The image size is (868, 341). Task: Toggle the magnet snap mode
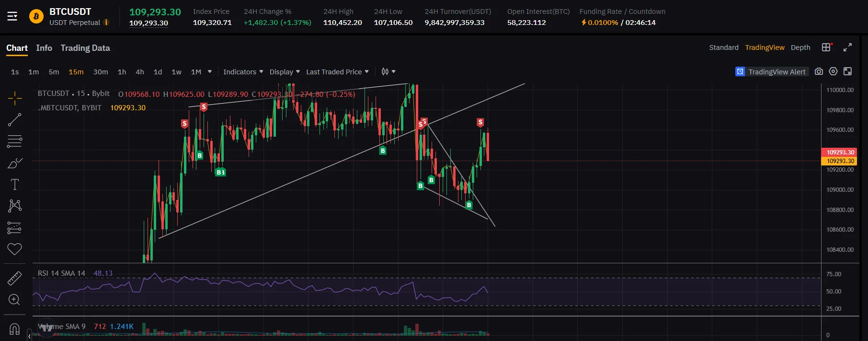click(x=14, y=329)
